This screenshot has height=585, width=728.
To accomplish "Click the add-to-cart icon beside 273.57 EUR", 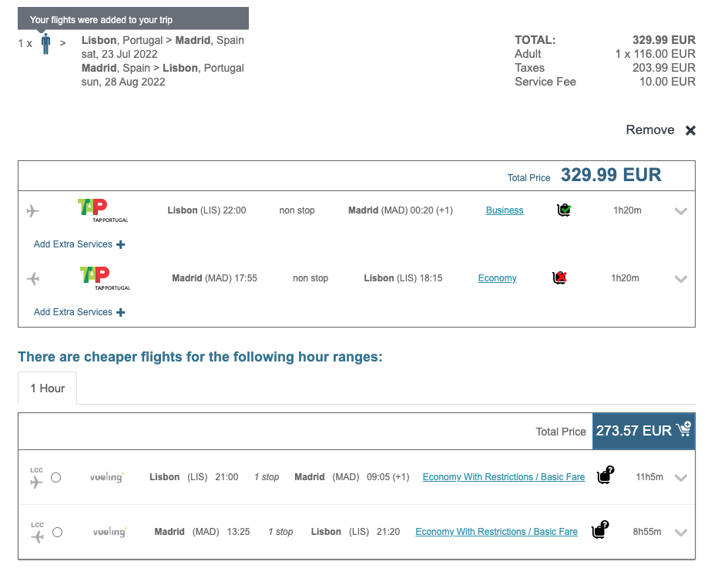I will 683,430.
